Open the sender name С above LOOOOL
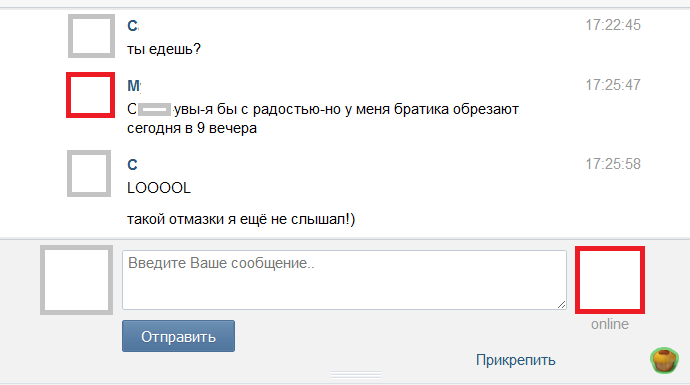690x385 pixels. (132, 165)
